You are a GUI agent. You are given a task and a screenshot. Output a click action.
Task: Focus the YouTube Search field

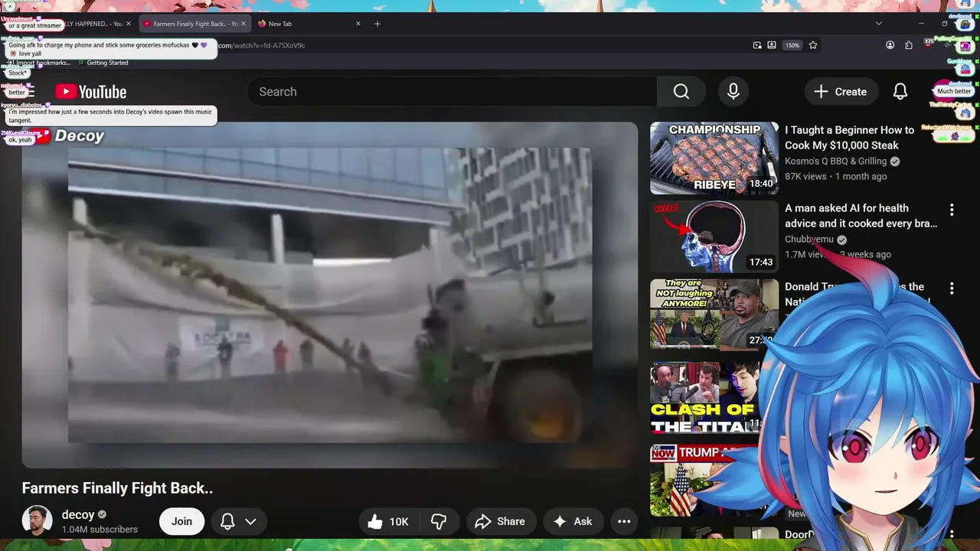[x=452, y=92]
